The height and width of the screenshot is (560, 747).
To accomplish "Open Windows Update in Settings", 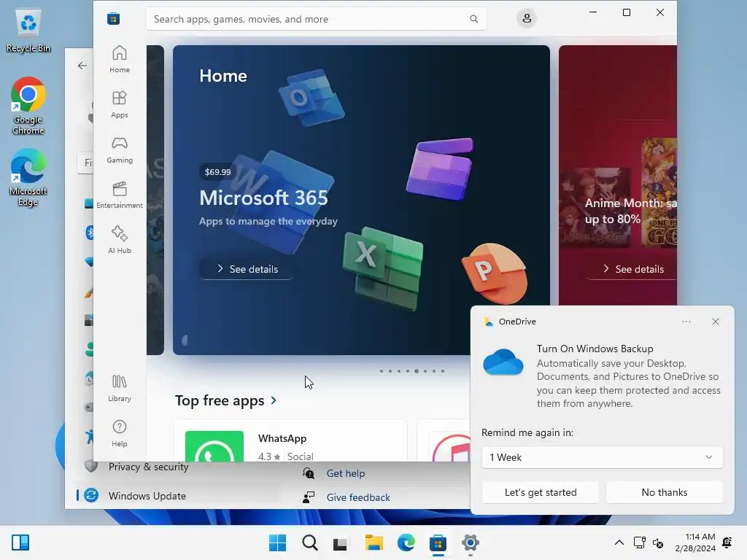I will tap(147, 496).
